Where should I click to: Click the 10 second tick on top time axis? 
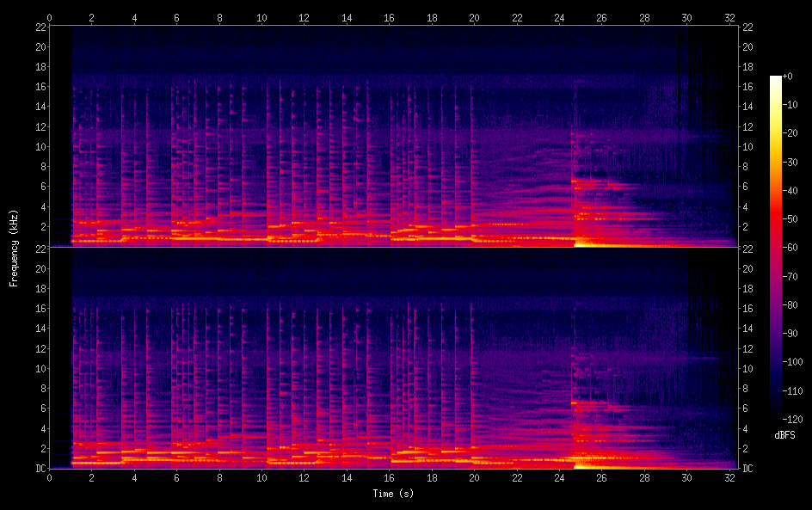[x=261, y=17]
